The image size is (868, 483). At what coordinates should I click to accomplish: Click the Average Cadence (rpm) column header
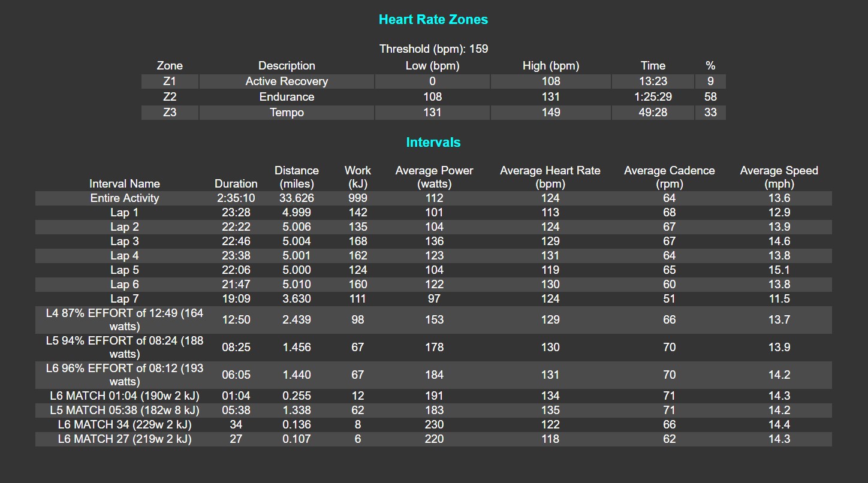(670, 177)
